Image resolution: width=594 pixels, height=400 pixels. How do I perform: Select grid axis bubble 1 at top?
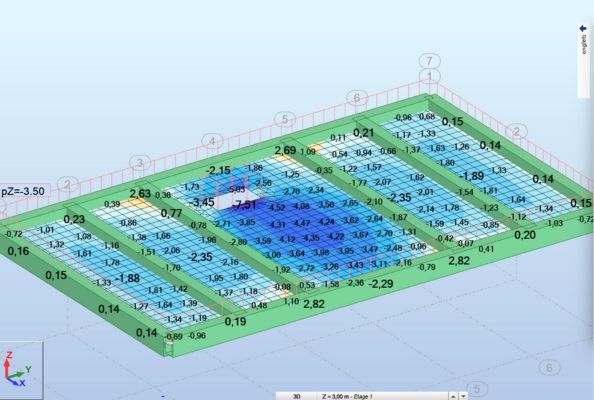pos(430,76)
